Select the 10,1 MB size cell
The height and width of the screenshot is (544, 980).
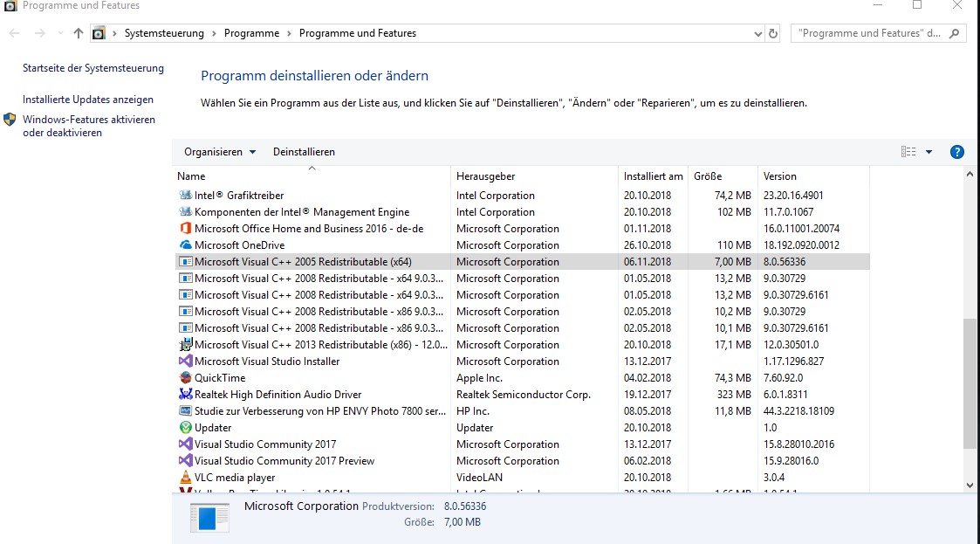732,328
